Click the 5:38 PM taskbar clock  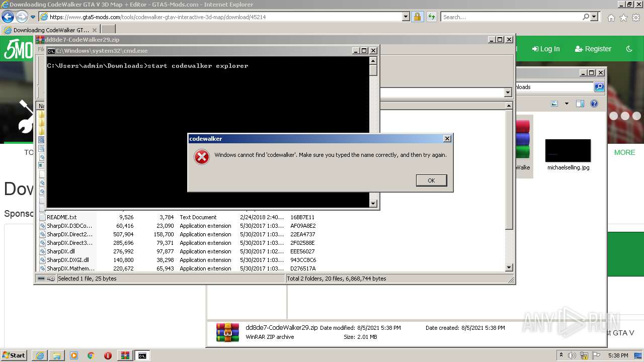(x=618, y=355)
